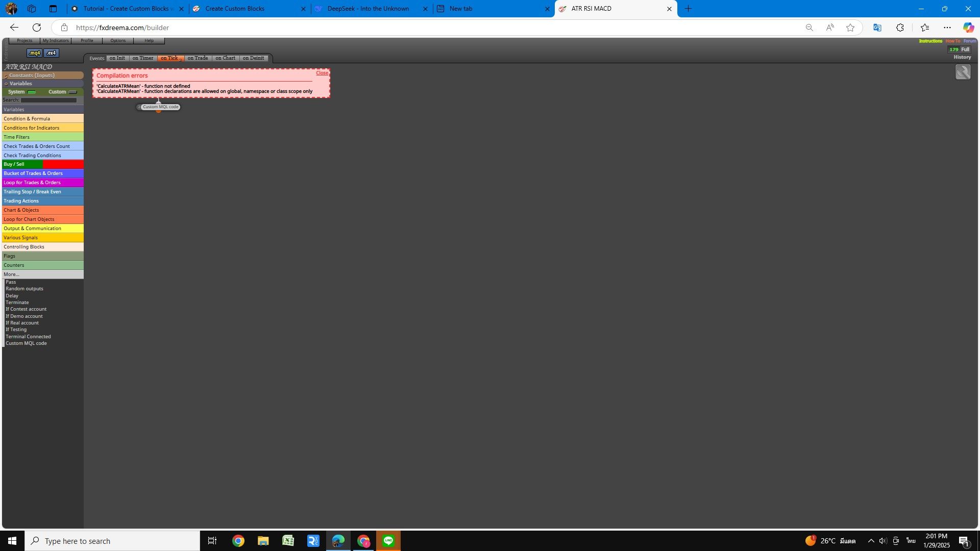The height and width of the screenshot is (551, 980).
Task: Pick Custom MQL code from the More list
Action: 27,343
